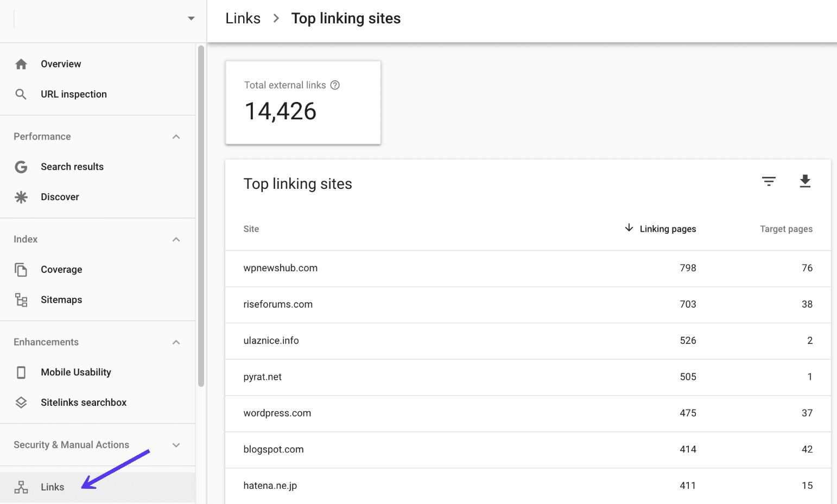Click the riseforums.com table row
Image resolution: width=837 pixels, height=504 pixels.
(x=278, y=304)
